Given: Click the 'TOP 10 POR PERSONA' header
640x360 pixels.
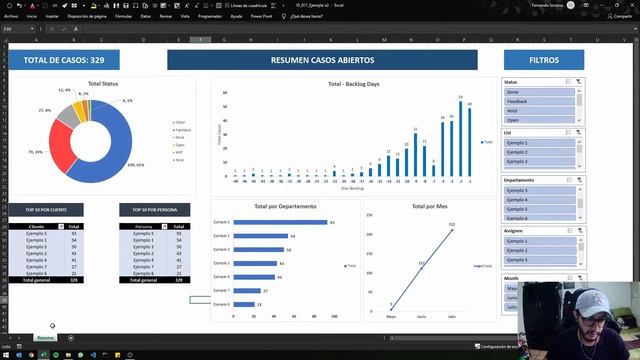Looking at the screenshot, I should pyautogui.click(x=155, y=210).
